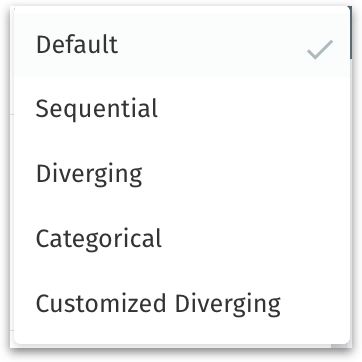Click the Diverging text label

click(89, 175)
